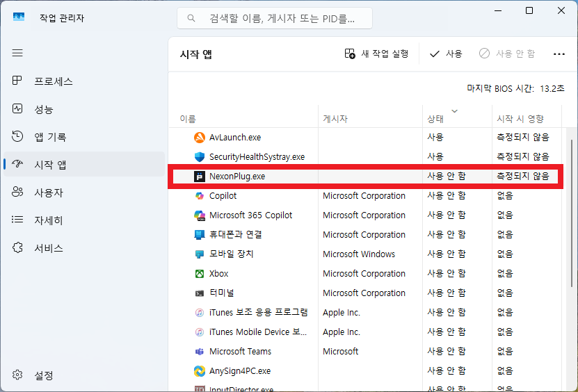Screen dimensions: 578x392
Task: Select the Microsoft 365 Copilot name
Action: tap(250, 215)
